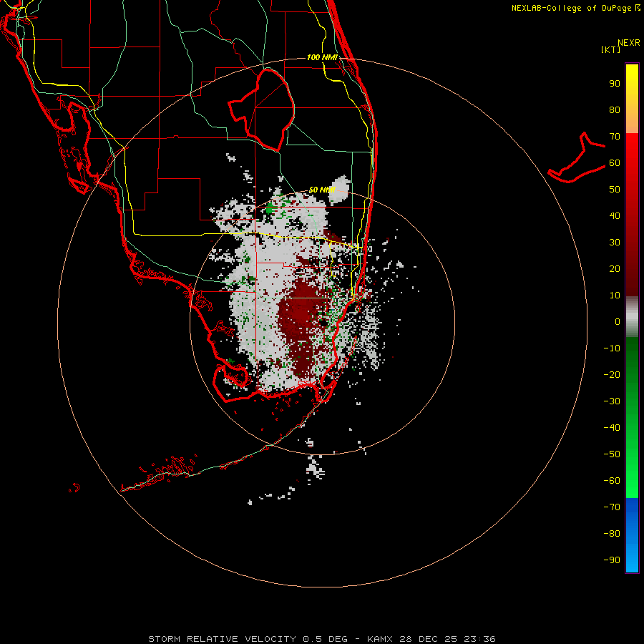This screenshot has width=644, height=644.
Task: Click the 70 value on velocity scale
Action: 615,137
